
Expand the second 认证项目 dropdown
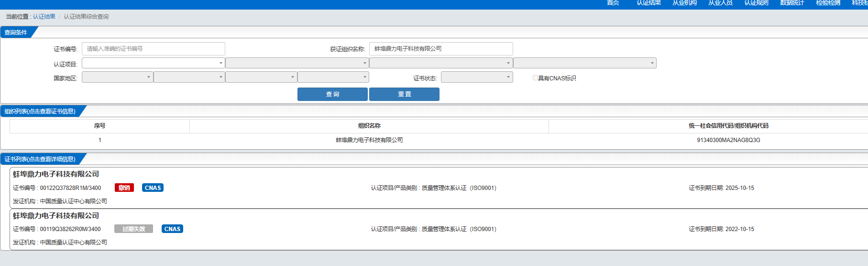point(297,63)
